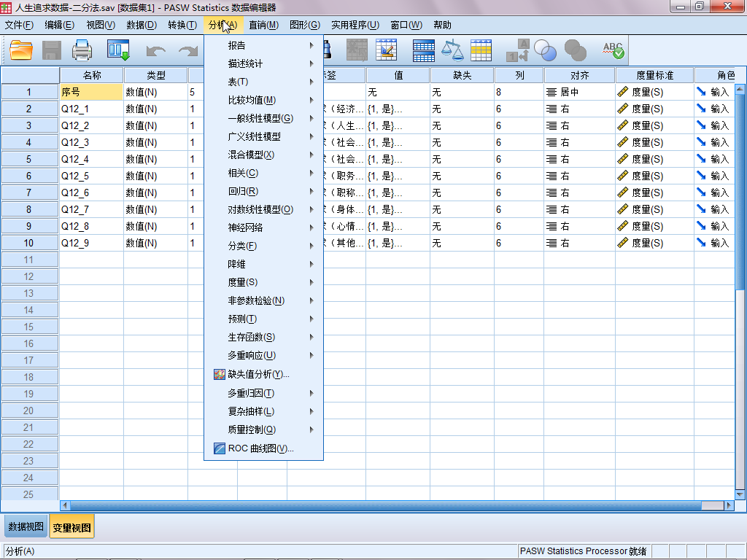Click the show all variables gray circles icon

click(x=575, y=50)
